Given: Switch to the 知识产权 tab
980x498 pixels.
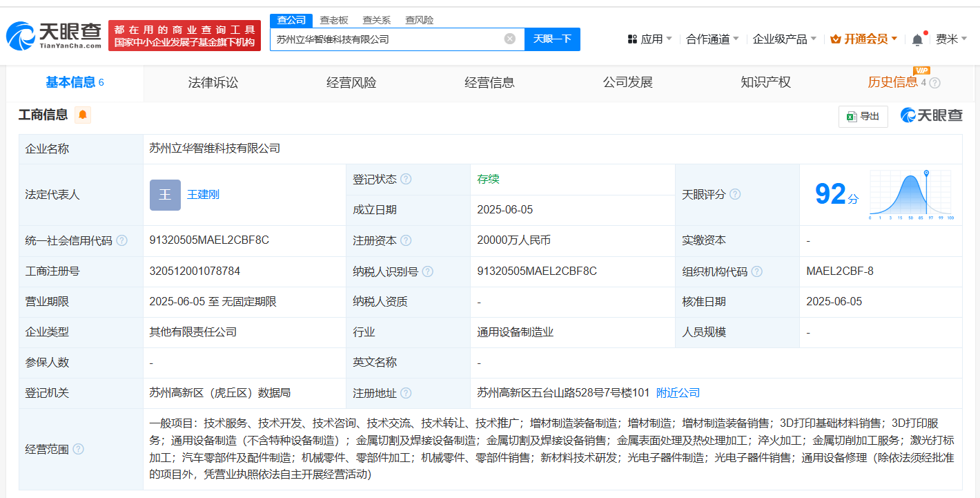Looking at the screenshot, I should pos(765,83).
